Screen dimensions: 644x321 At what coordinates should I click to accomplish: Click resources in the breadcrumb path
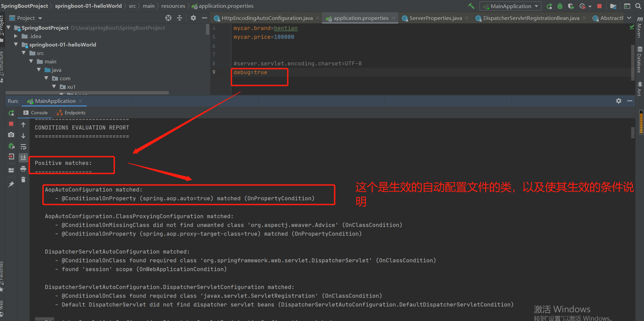[173, 6]
